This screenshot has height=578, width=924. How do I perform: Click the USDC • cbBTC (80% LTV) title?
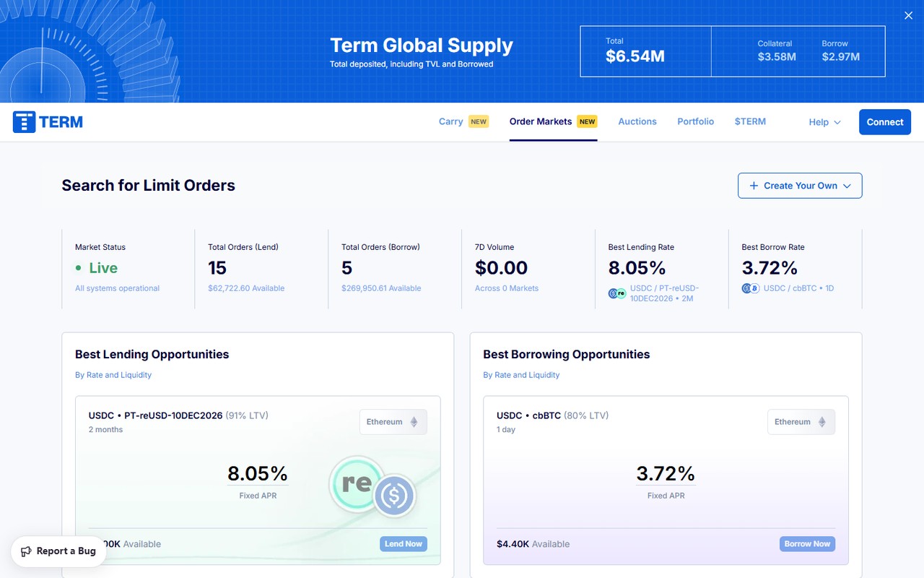point(552,415)
